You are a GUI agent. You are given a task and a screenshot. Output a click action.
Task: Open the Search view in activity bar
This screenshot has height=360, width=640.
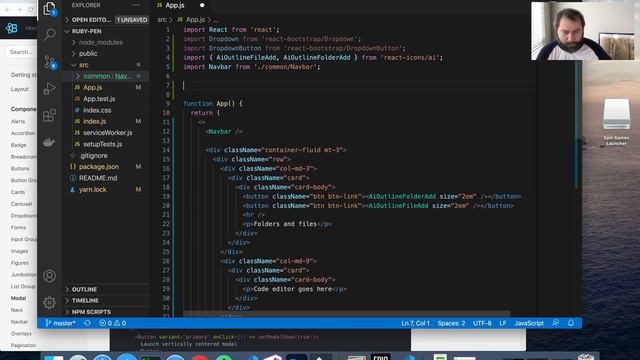(49, 34)
